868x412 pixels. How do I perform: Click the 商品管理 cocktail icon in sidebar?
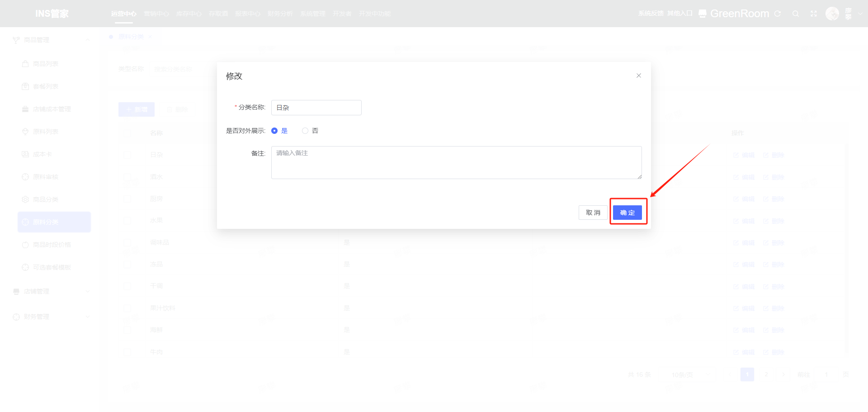(x=16, y=40)
